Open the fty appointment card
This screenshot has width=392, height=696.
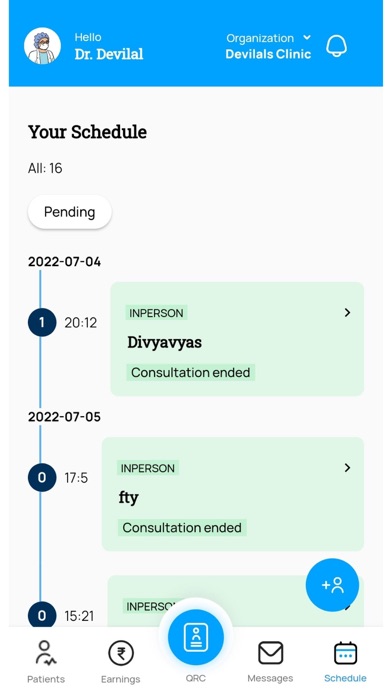[x=233, y=494]
